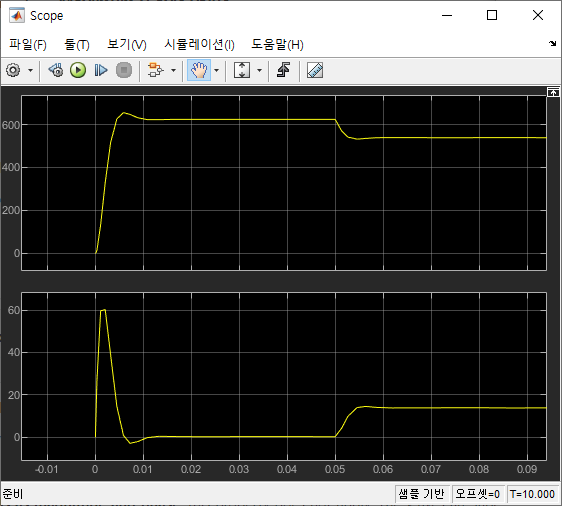Viewport: 562px width, 506px height.
Task: Open the 시뮬레이션(I) menu
Action: [199, 44]
